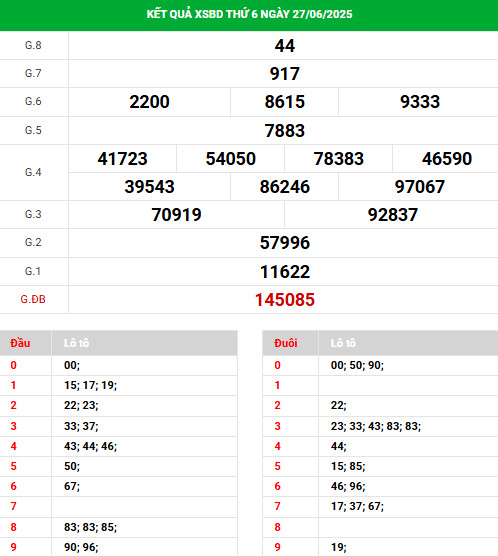Viewport: 498px width, 556px height.
Task: Select G.6 number 9333
Action: 420,102
